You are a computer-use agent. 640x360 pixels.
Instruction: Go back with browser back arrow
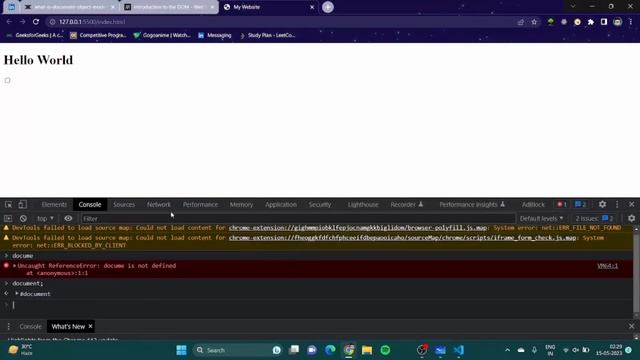click(9, 22)
